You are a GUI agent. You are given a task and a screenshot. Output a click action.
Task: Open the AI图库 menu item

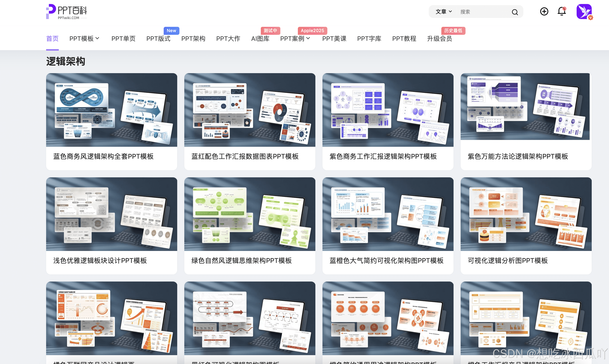(x=260, y=39)
